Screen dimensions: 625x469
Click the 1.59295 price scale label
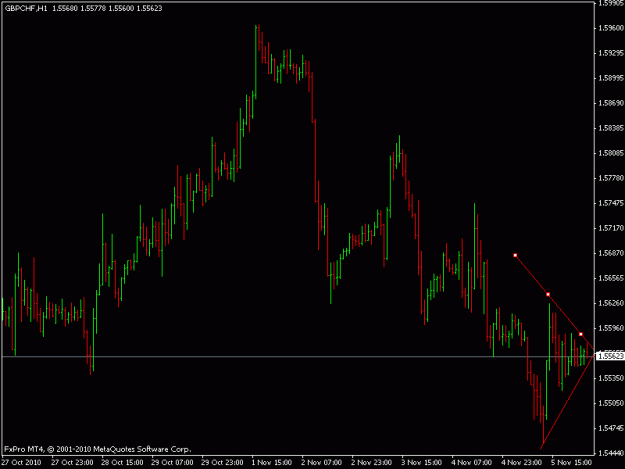611,53
